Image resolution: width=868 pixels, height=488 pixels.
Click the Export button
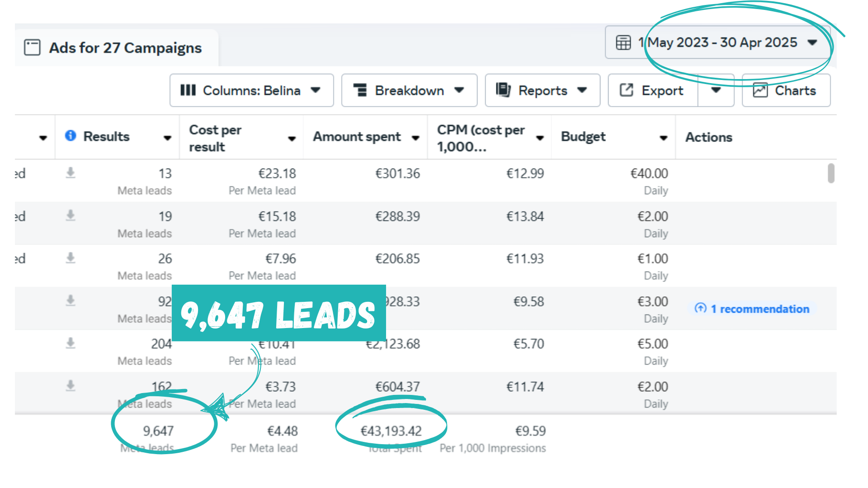[x=653, y=90]
